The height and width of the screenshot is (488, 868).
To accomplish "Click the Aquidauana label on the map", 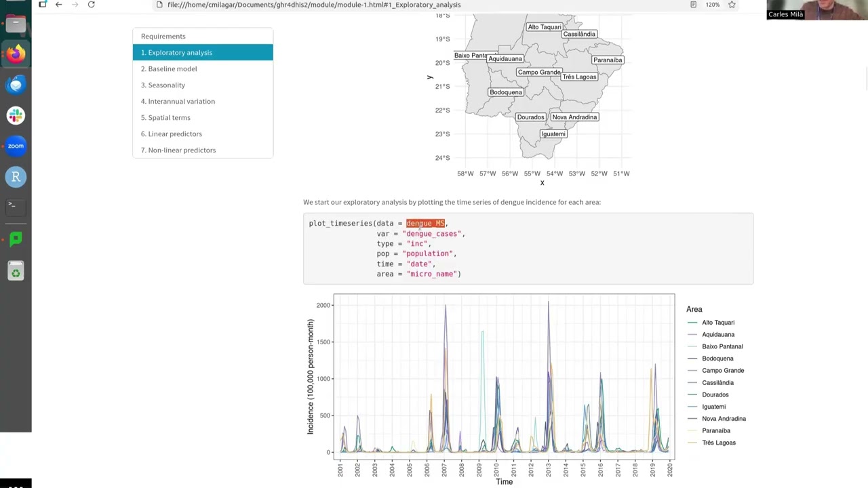I will pyautogui.click(x=505, y=59).
